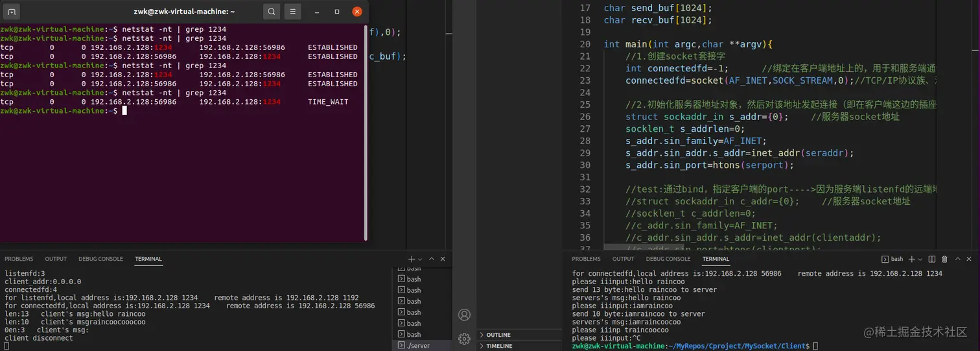
Task: Open a new tab in the GNOME terminal
Action: [12, 12]
